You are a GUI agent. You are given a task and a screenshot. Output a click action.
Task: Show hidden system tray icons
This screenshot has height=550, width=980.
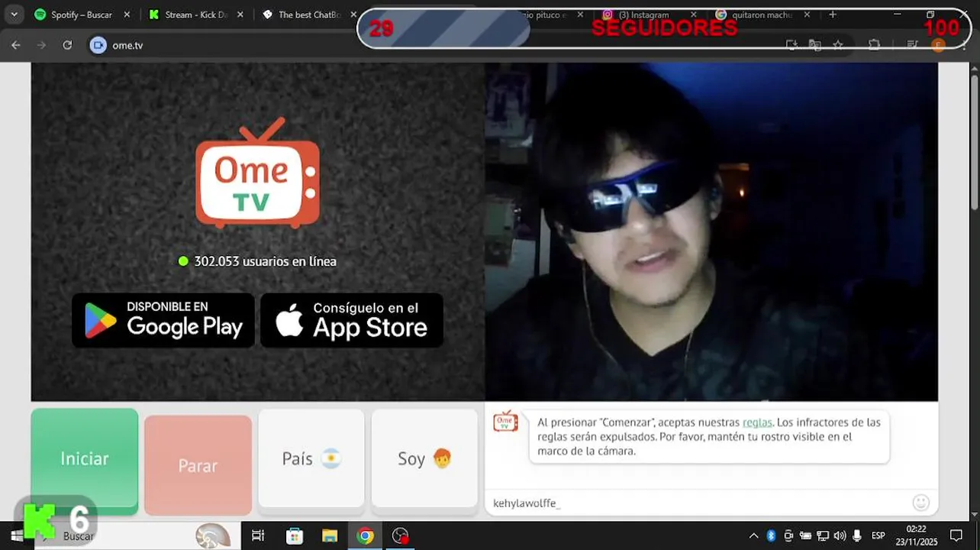coord(753,535)
